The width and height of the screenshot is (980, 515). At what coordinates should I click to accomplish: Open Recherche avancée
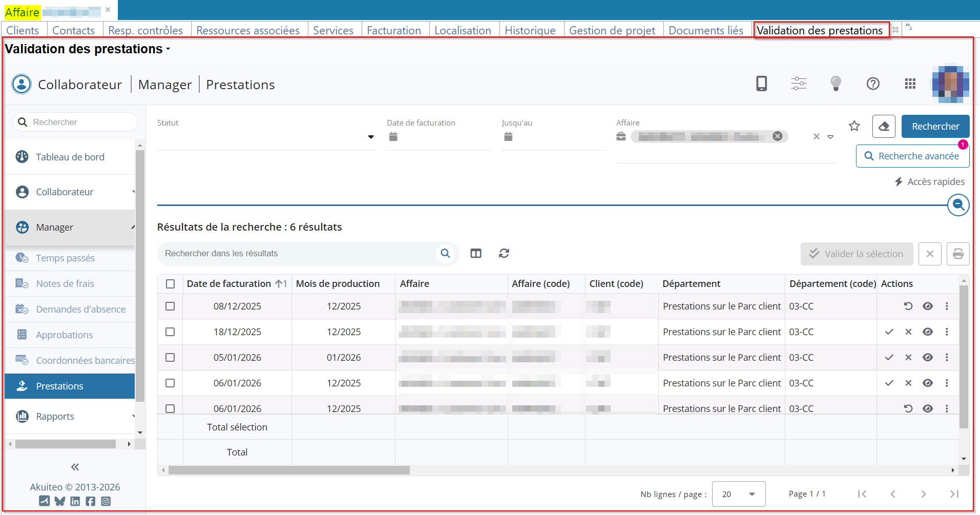click(x=912, y=156)
